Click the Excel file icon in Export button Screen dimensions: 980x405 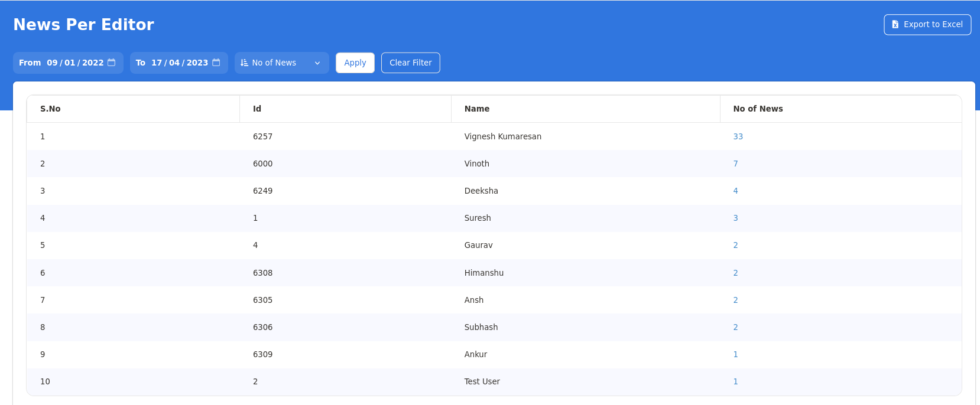coord(895,25)
